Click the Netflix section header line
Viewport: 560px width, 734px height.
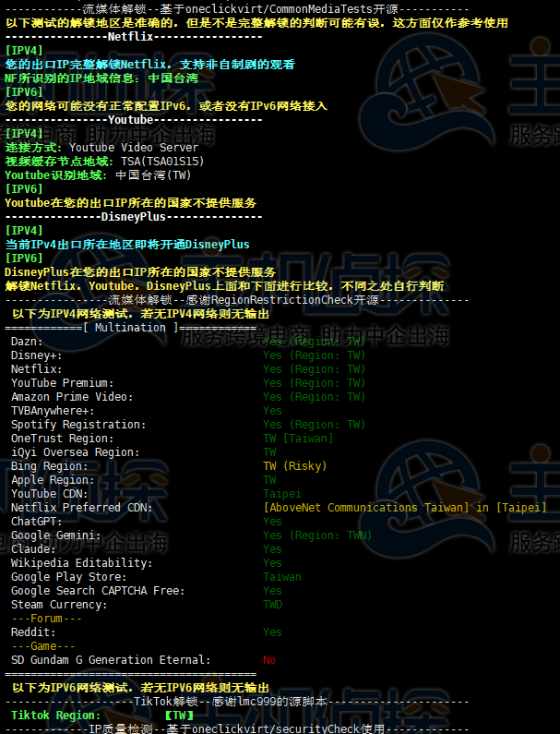[134, 37]
